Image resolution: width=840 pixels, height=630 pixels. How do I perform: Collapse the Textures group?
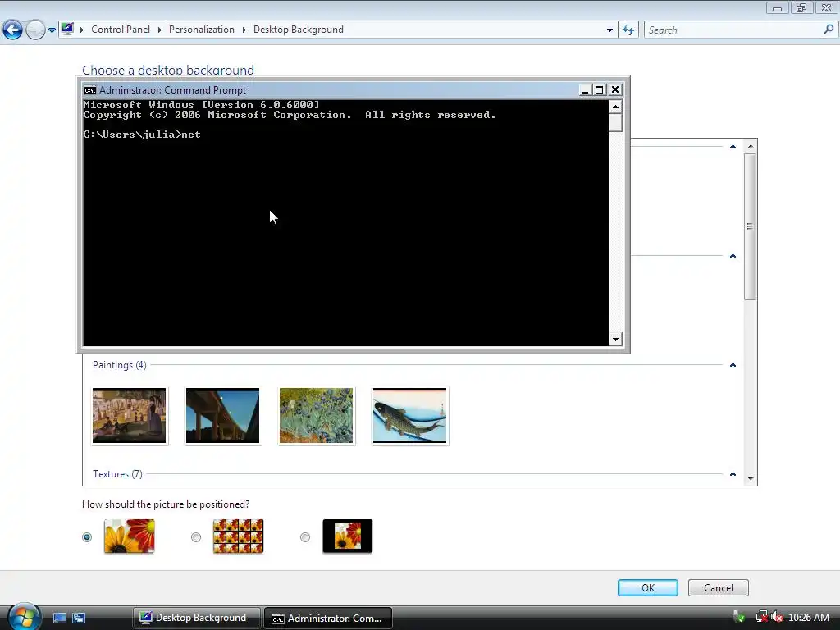(733, 474)
